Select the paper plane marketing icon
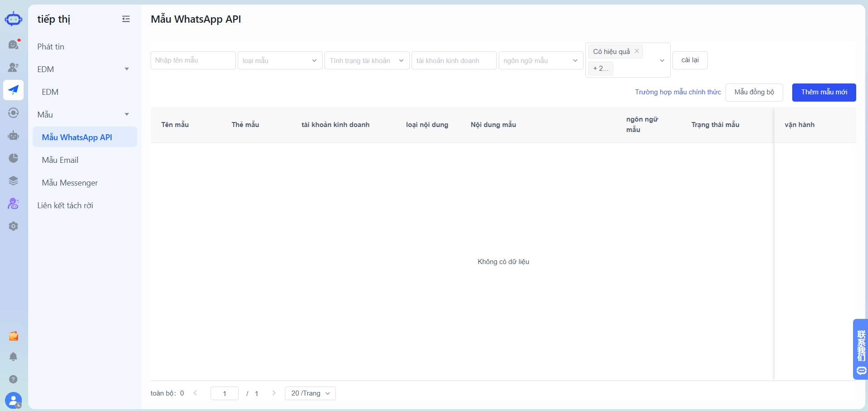The image size is (868, 411). 14,90
